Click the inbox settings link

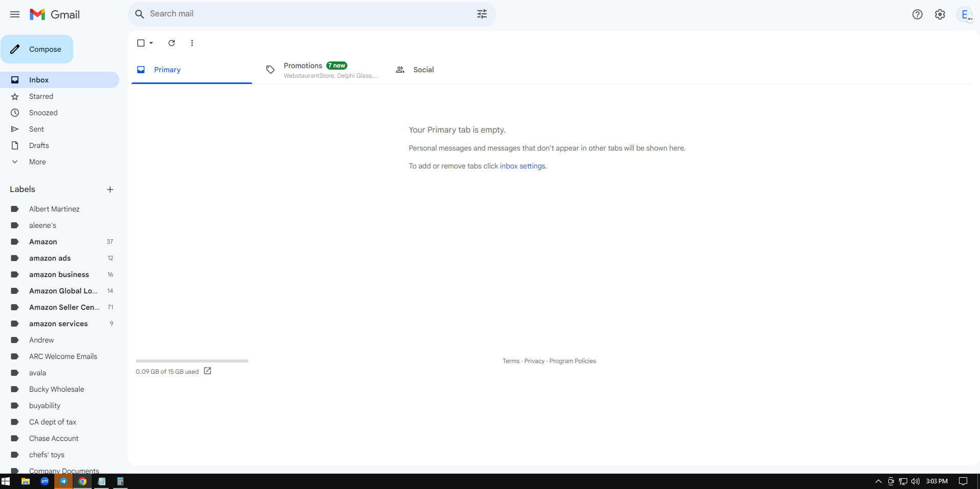pos(523,166)
